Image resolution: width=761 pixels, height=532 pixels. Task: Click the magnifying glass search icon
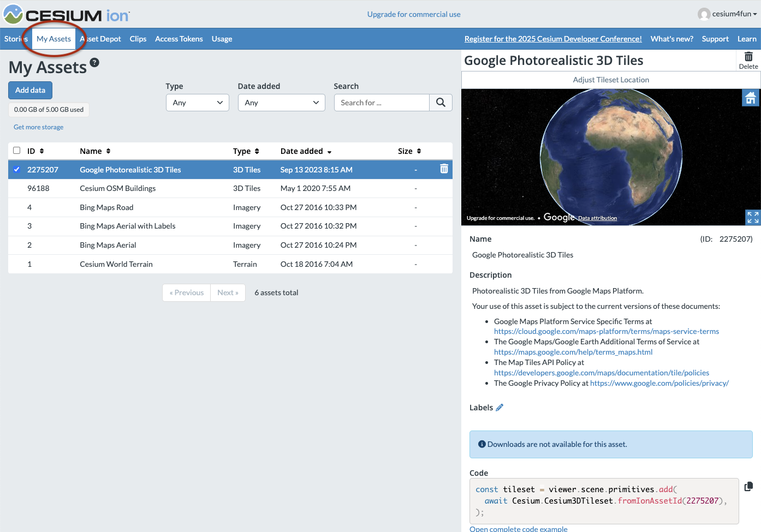(441, 103)
